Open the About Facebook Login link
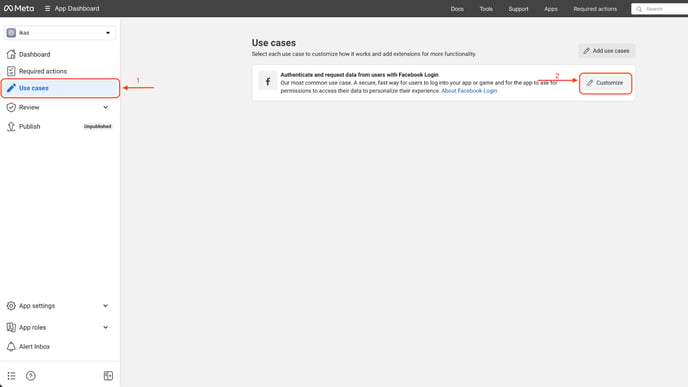This screenshot has height=387, width=688. tap(469, 91)
